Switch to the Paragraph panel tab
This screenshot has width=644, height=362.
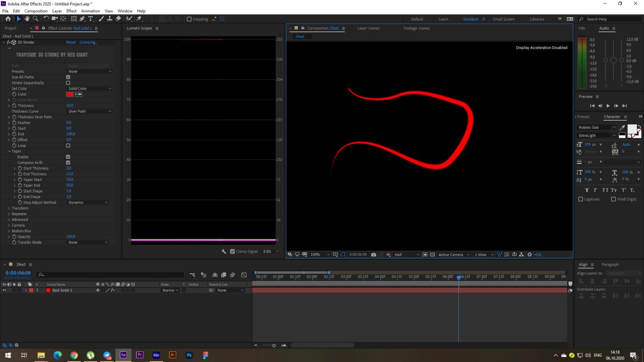[610, 264]
